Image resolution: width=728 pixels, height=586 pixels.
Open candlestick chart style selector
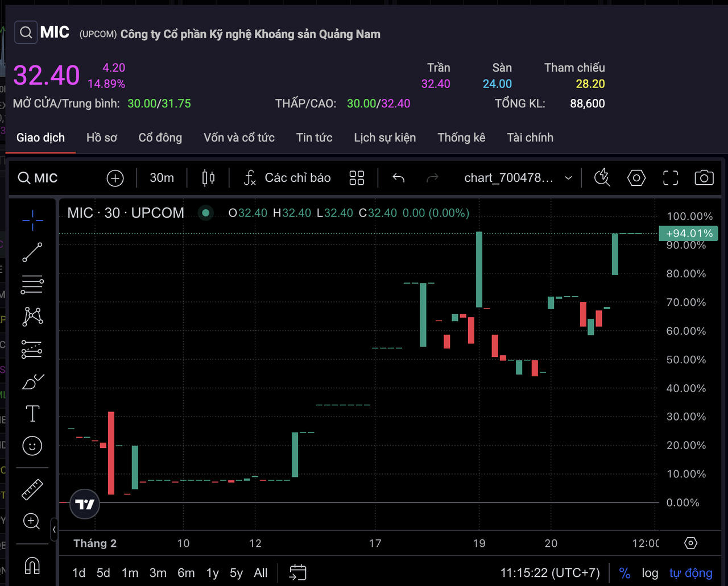pyautogui.click(x=208, y=178)
